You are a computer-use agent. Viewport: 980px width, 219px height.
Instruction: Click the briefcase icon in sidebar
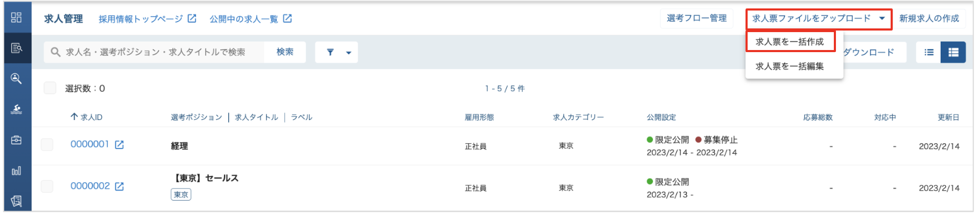click(16, 140)
